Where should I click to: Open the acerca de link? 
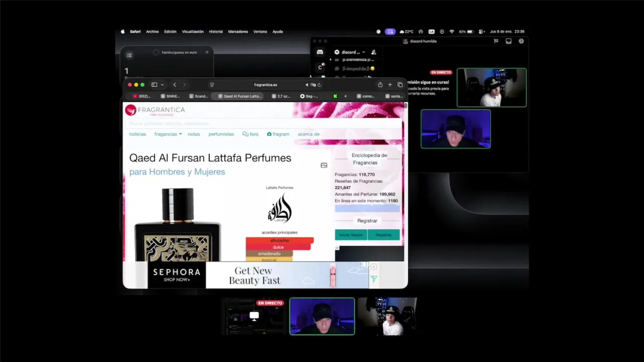pos(308,134)
